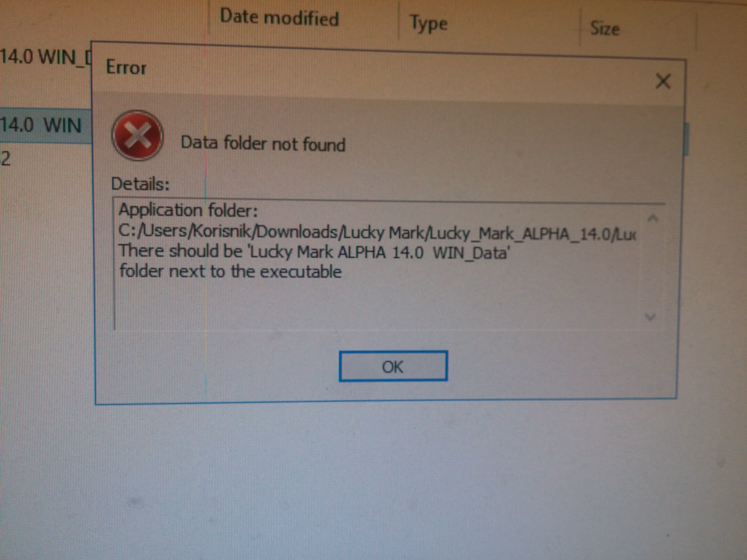The width and height of the screenshot is (747, 560).
Task: Click the 'Details:' label
Action: 140,184
